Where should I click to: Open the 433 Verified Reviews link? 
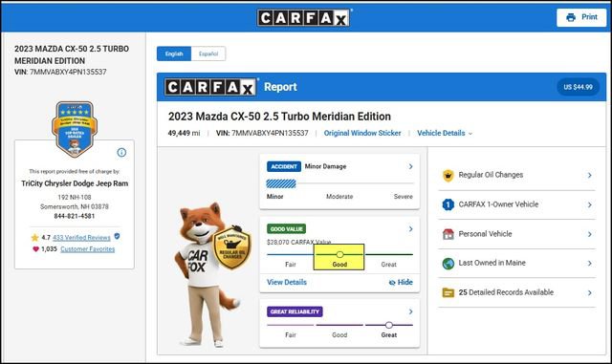(81, 238)
